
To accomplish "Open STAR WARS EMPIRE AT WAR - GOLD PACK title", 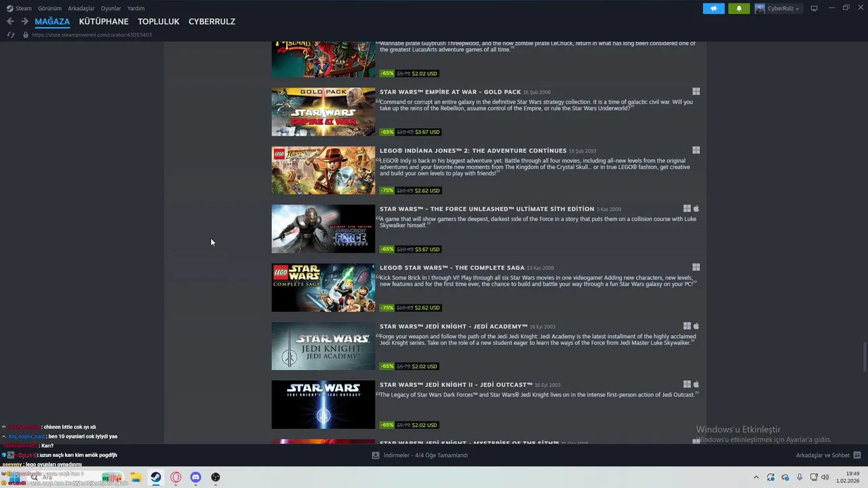I will (x=450, y=92).
